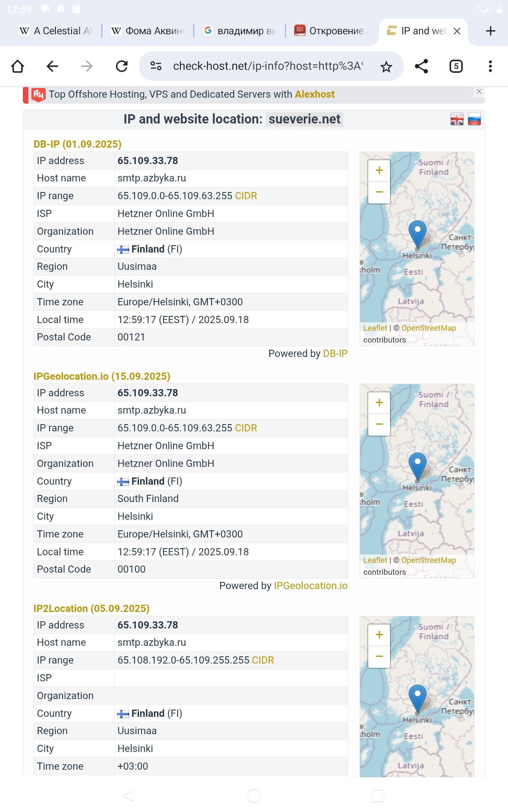Image resolution: width=508 pixels, height=812 pixels.
Task: Switch site language to Russian flag
Action: click(474, 119)
